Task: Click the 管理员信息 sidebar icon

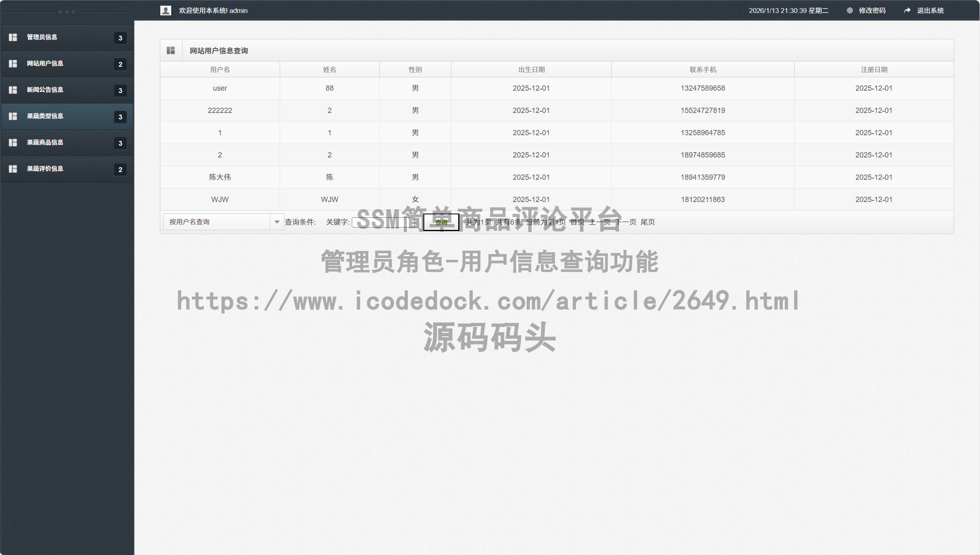Action: pyautogui.click(x=13, y=37)
